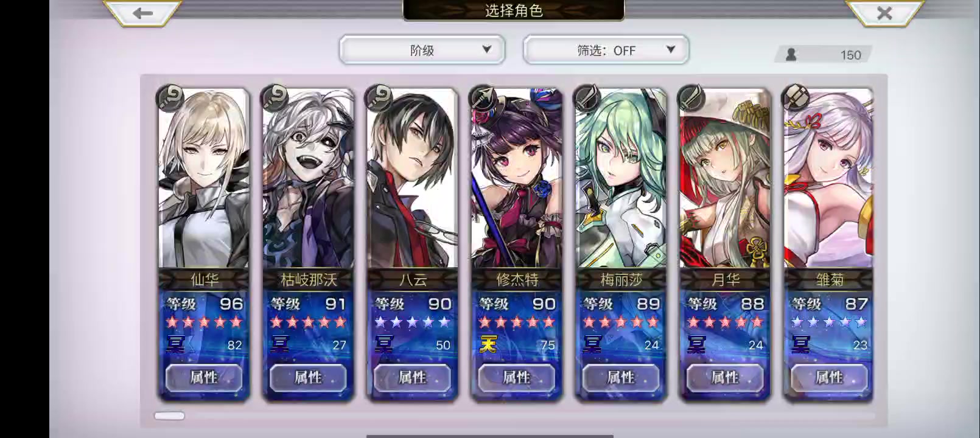Open 属性 for 仙华

pyautogui.click(x=204, y=378)
